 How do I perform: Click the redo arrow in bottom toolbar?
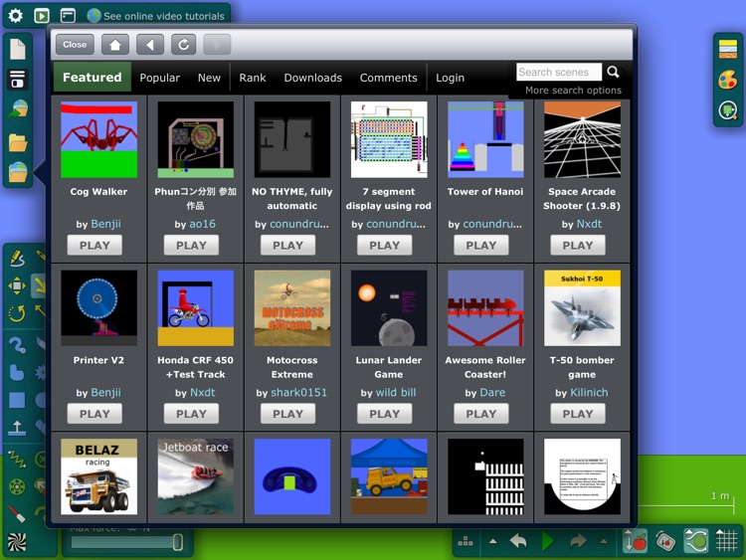coord(578,541)
